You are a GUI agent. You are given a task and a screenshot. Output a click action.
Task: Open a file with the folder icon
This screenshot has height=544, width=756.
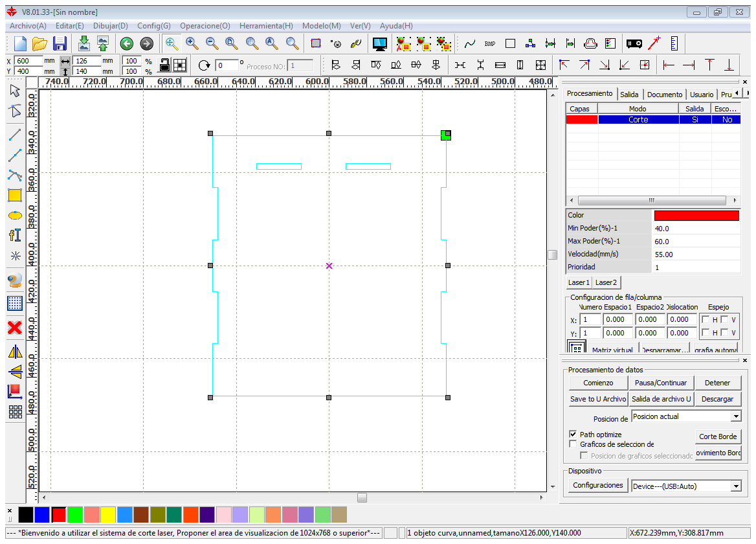pyautogui.click(x=39, y=44)
